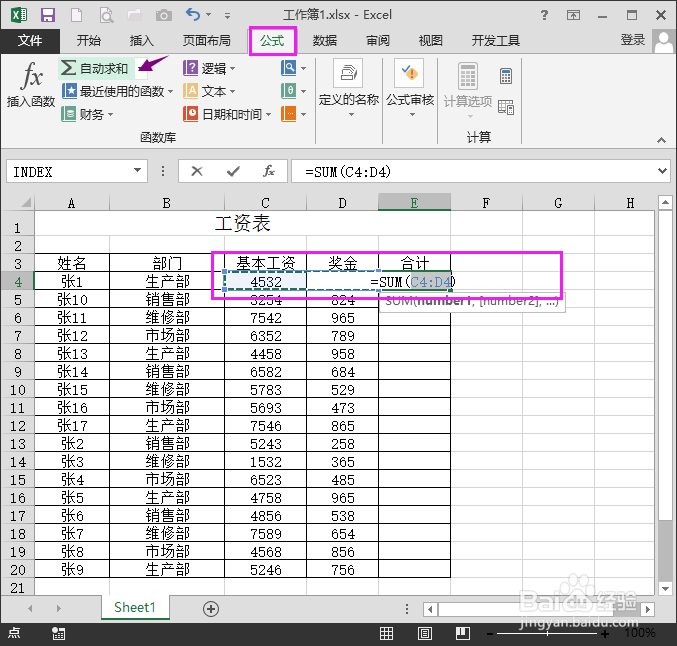This screenshot has width=677, height=646.
Task: Open the Date and Time functions dropdown
Action: tap(227, 114)
